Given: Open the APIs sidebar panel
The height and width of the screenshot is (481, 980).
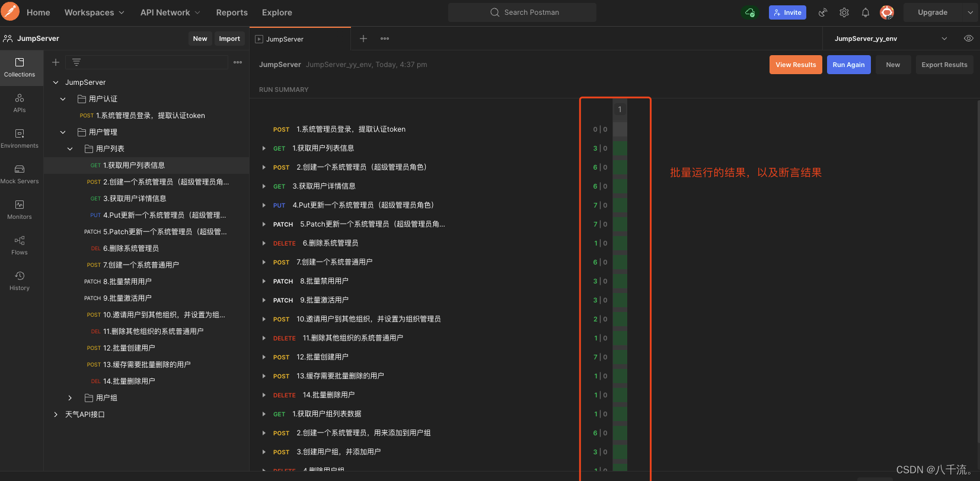Looking at the screenshot, I should point(20,103).
